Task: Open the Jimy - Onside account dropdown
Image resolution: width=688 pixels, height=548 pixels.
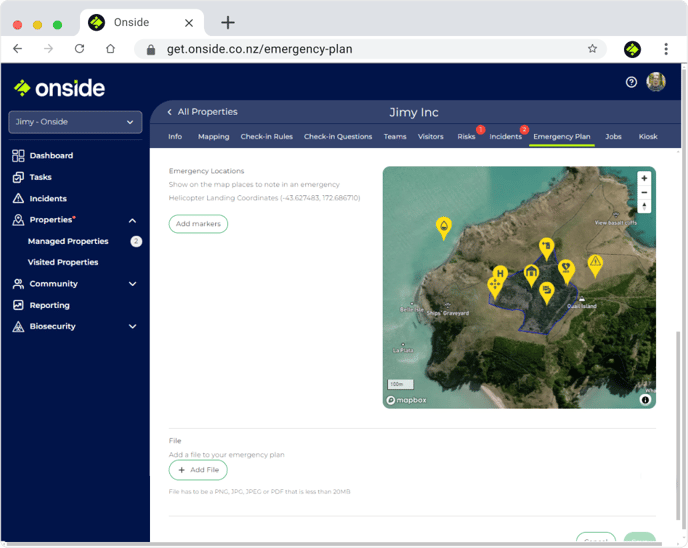Action: click(x=75, y=122)
